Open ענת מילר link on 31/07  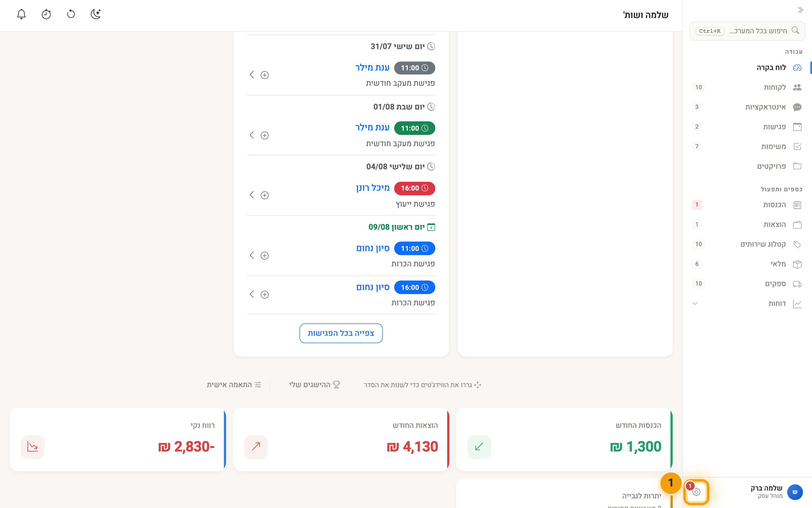tap(372, 67)
